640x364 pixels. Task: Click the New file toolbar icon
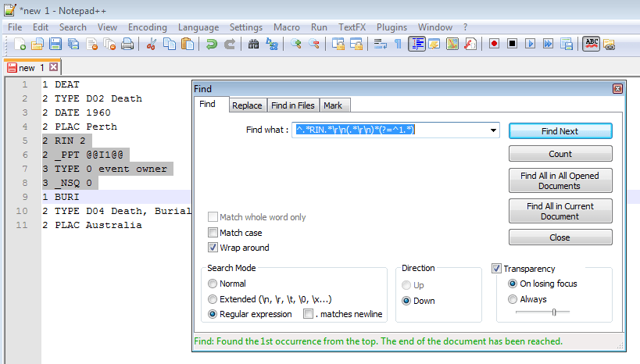point(20,45)
